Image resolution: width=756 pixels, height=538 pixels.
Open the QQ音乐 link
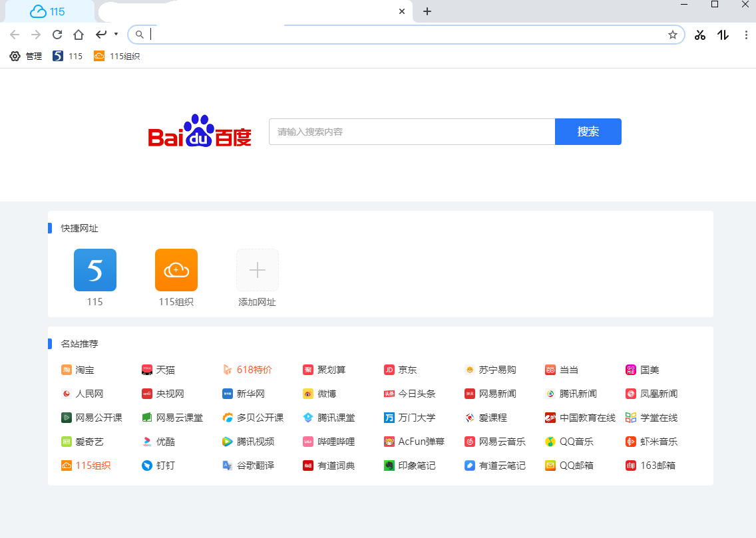pyautogui.click(x=569, y=442)
